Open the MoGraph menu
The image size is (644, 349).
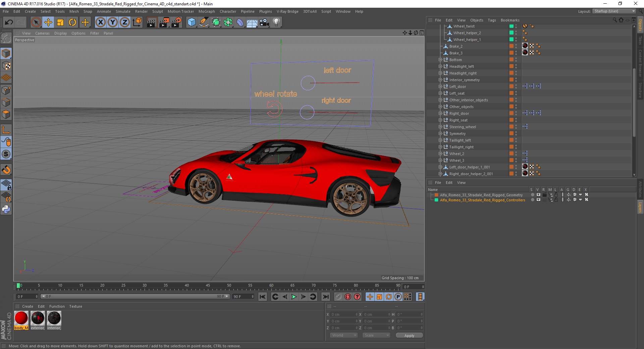(207, 11)
